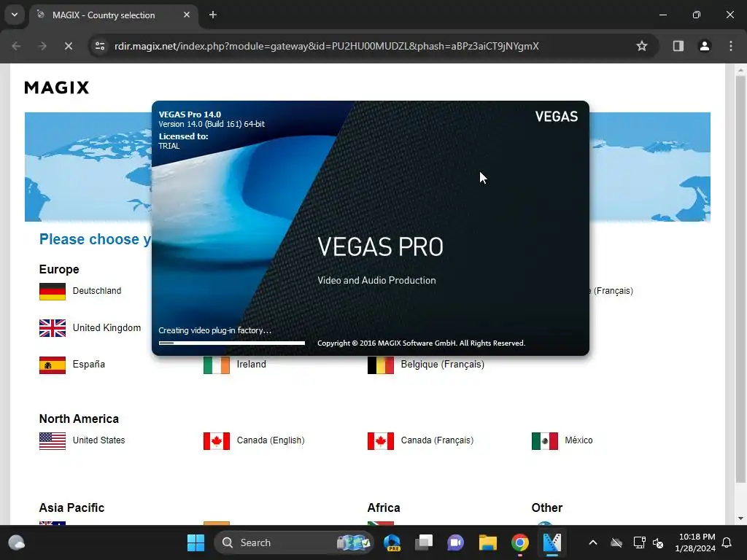Click the scrollbar down arrow
Viewport: 747px width, 560px height.
pos(740,518)
